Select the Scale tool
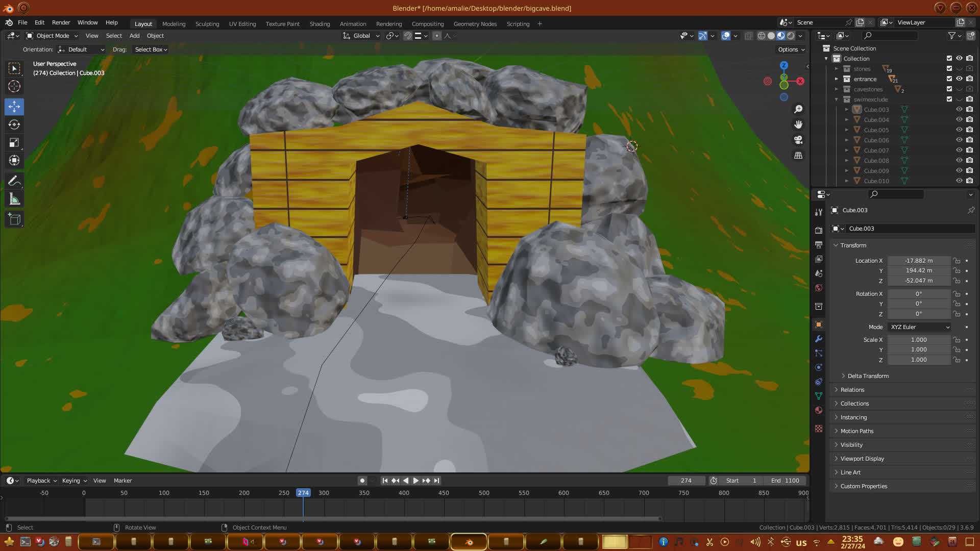980x551 pixels. (14, 143)
